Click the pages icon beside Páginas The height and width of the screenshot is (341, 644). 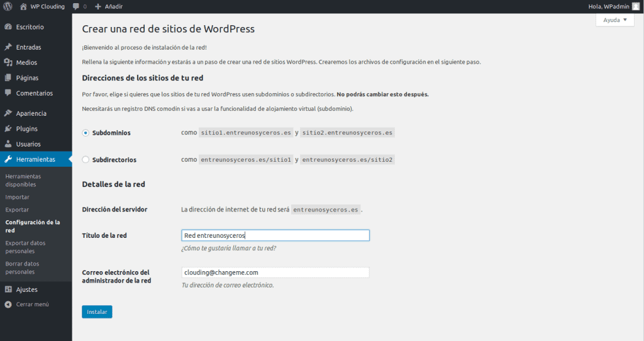coord(8,77)
